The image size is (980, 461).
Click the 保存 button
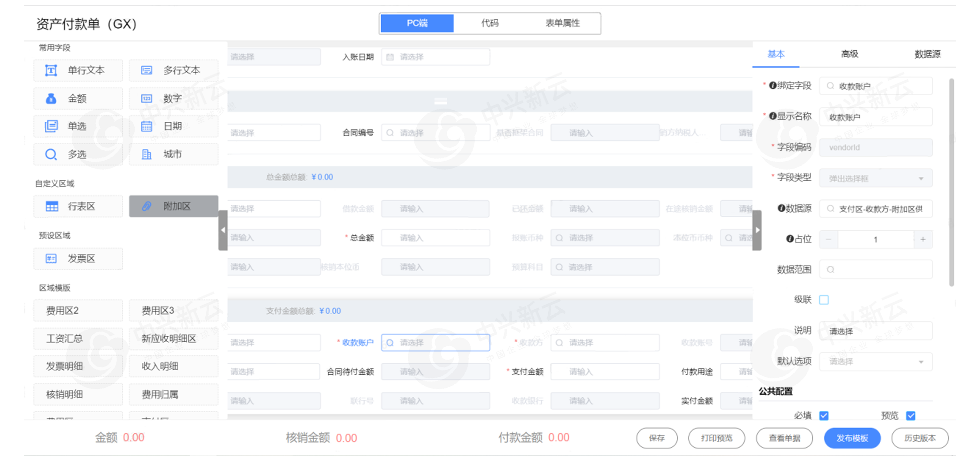(x=657, y=438)
